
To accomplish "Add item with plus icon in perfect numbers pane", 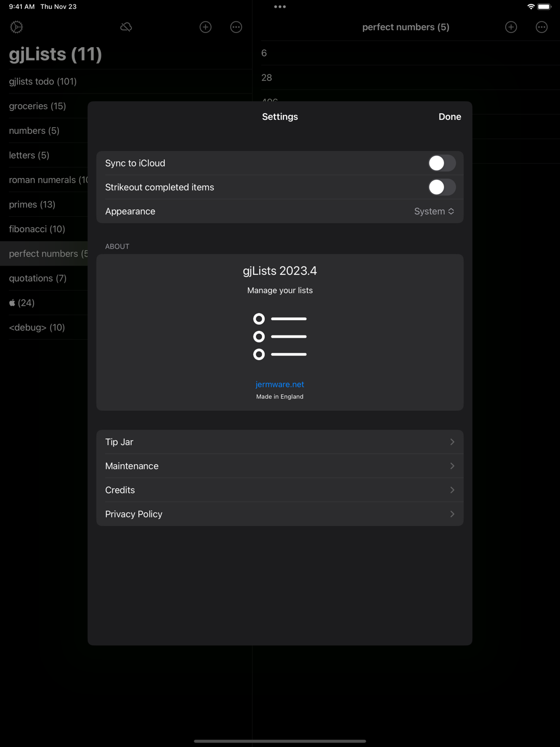I will 511,27.
